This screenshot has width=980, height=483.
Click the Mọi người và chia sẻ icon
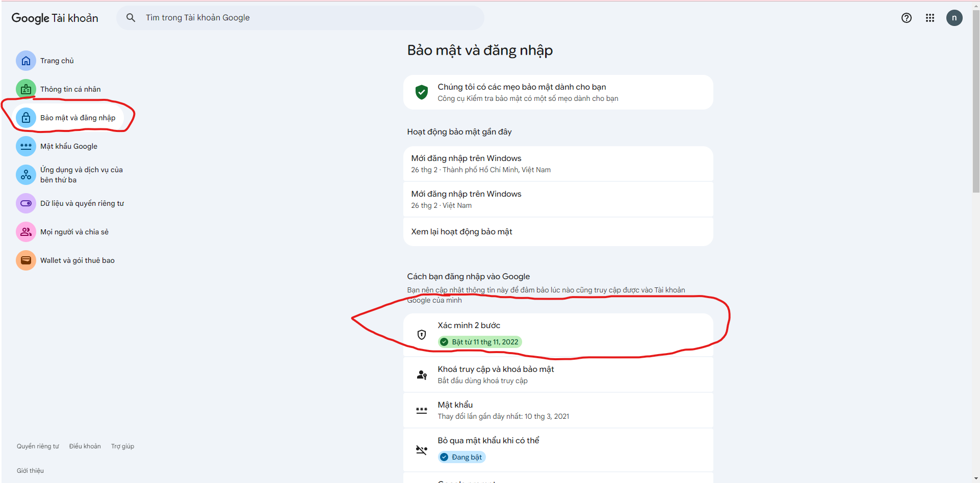[x=26, y=232]
